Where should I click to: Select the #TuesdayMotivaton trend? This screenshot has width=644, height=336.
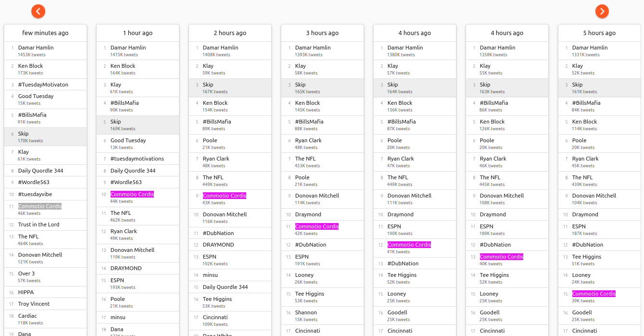(46, 85)
